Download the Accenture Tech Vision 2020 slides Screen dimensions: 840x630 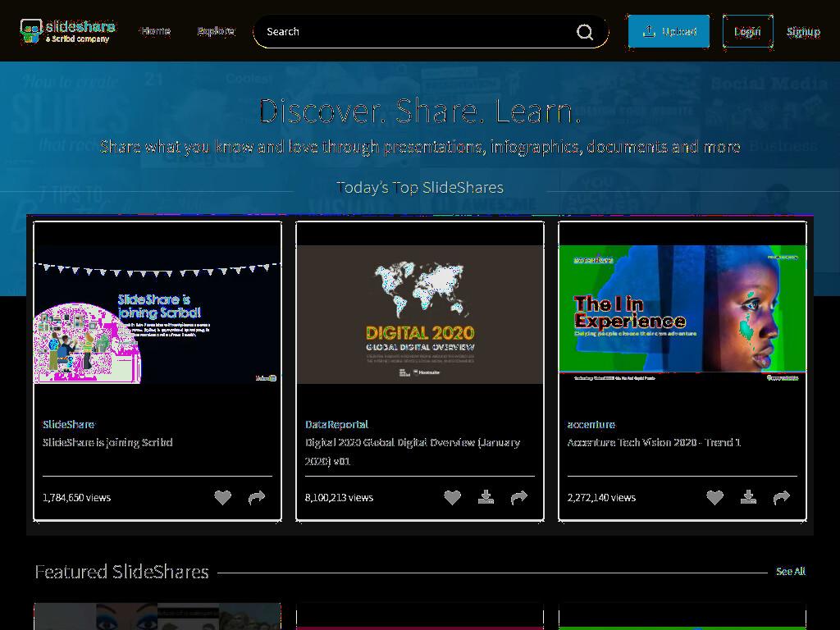pos(748,498)
